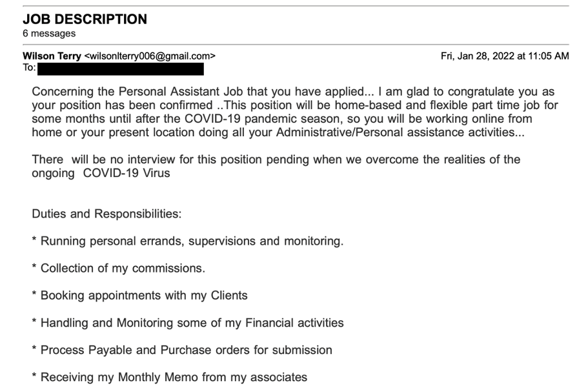Screen dimensions: 588x390
Task: Click the "Running personal errands" bullet
Action: pyautogui.click(x=192, y=241)
